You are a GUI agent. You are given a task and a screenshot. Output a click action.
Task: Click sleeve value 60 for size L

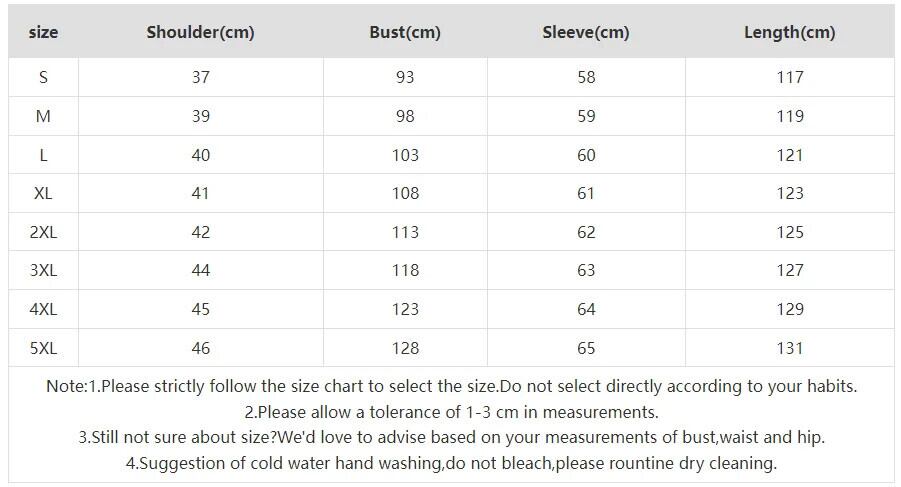click(586, 155)
